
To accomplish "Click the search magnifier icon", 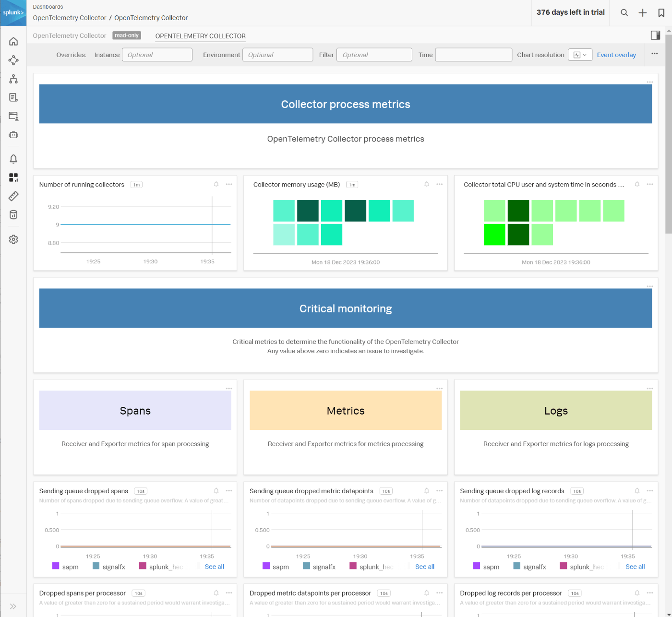I will (x=624, y=12).
